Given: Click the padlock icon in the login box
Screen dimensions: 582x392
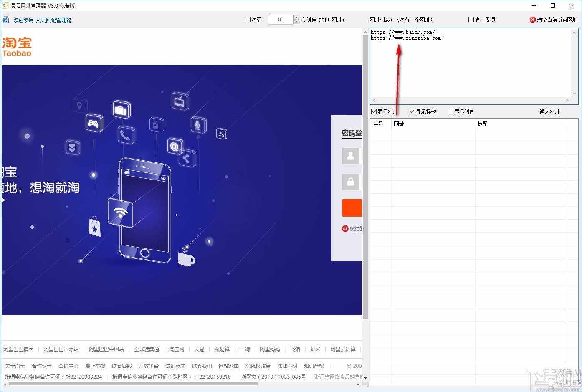Looking at the screenshot, I should (351, 182).
